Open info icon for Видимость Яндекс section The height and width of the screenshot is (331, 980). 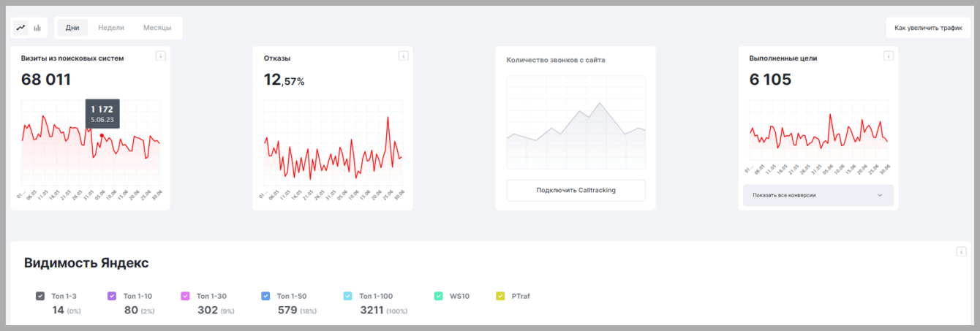click(962, 252)
